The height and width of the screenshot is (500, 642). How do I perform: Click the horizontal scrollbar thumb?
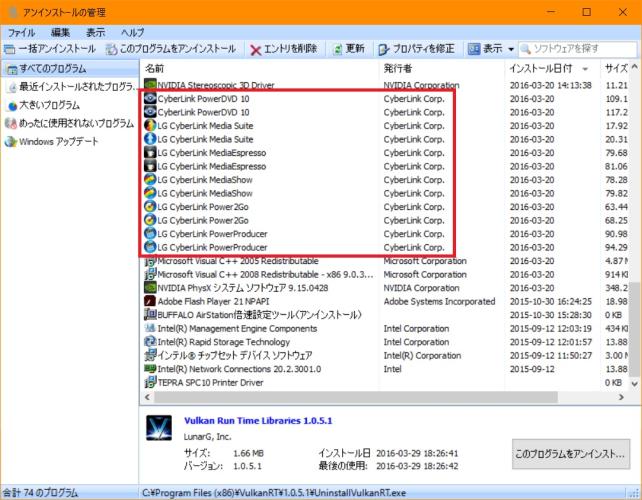pyautogui.click(x=355, y=397)
